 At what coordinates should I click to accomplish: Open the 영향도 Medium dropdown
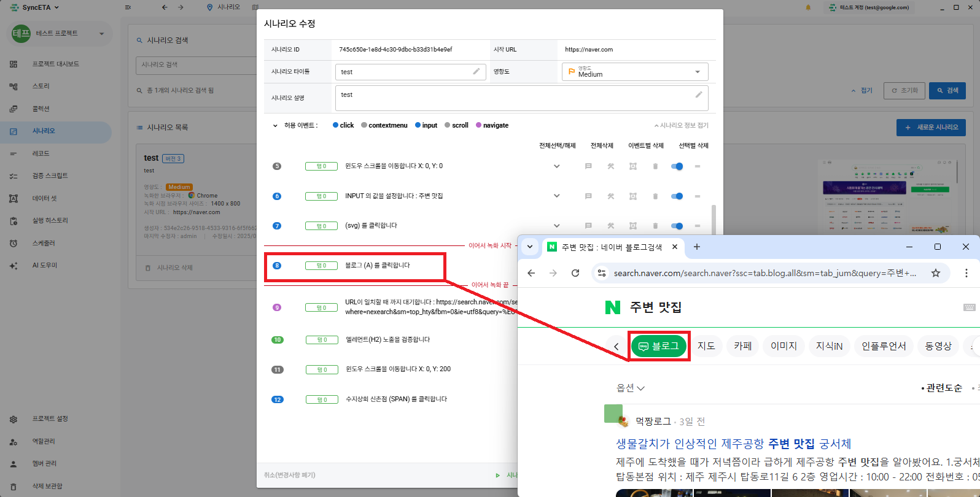pos(635,72)
